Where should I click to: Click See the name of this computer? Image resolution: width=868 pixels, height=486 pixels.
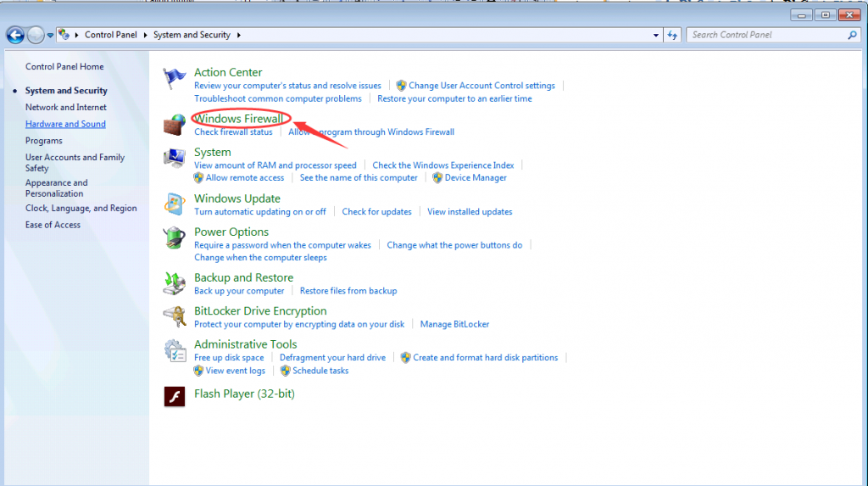(359, 178)
